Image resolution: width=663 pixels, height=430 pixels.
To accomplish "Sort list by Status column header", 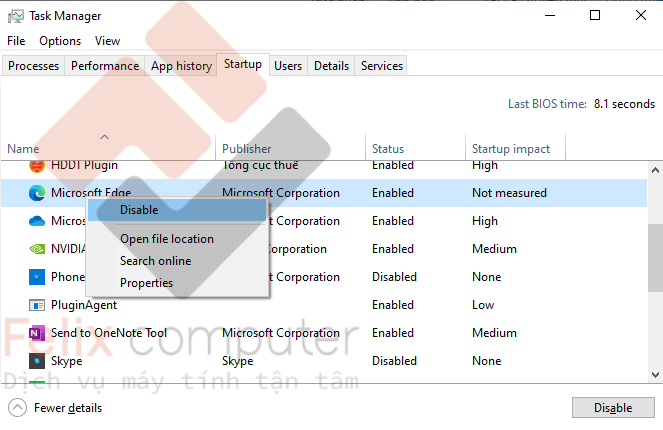I will pos(388,149).
